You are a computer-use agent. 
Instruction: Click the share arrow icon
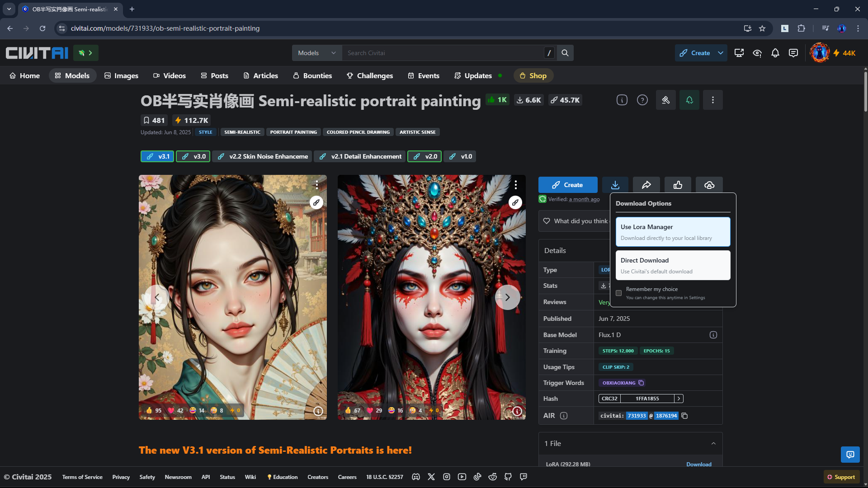pos(646,185)
